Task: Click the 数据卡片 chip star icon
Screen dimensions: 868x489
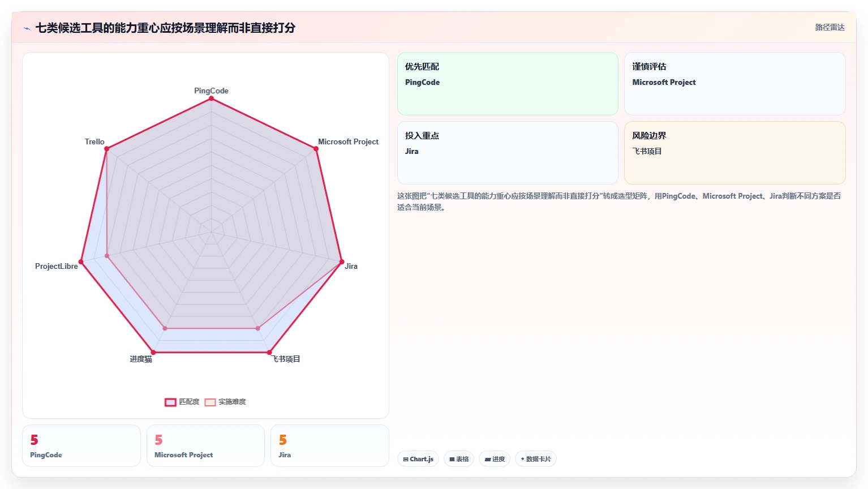Action: [x=522, y=459]
